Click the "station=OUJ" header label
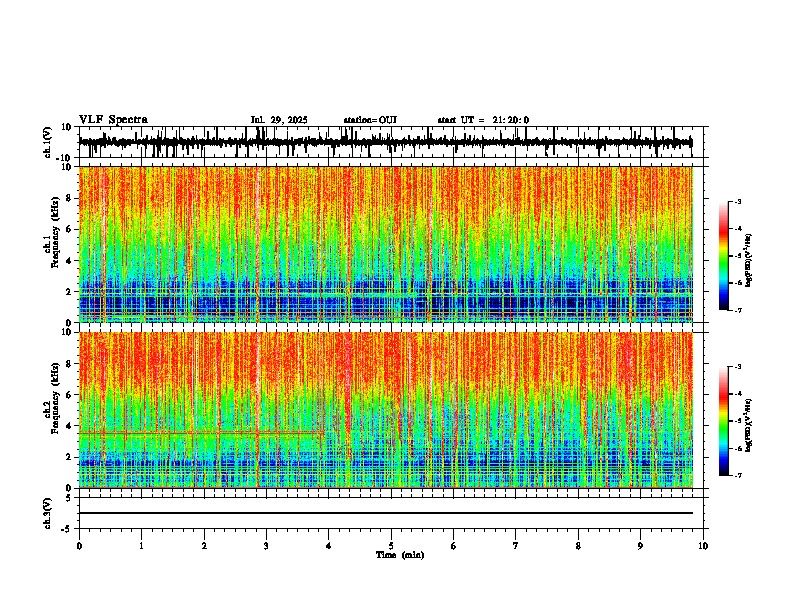 pyautogui.click(x=370, y=120)
